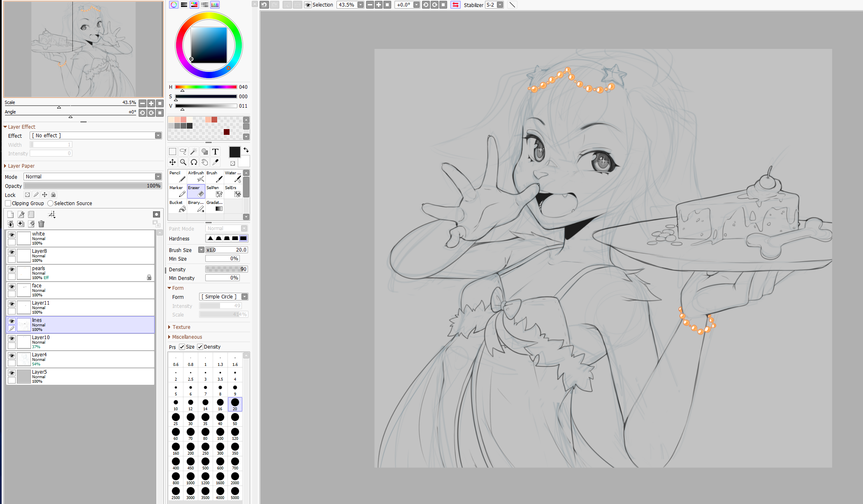Image resolution: width=863 pixels, height=504 pixels.
Task: Choose the Bucket fill tool
Action: [177, 206]
